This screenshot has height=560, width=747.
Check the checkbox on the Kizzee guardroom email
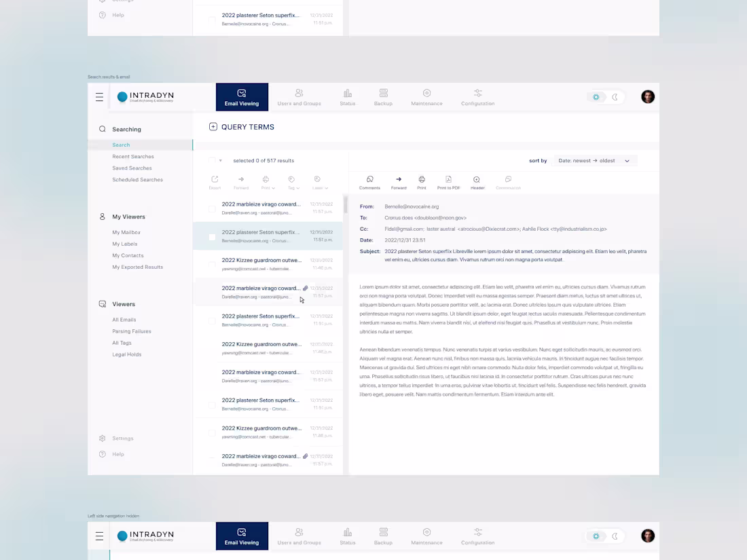pyautogui.click(x=212, y=264)
